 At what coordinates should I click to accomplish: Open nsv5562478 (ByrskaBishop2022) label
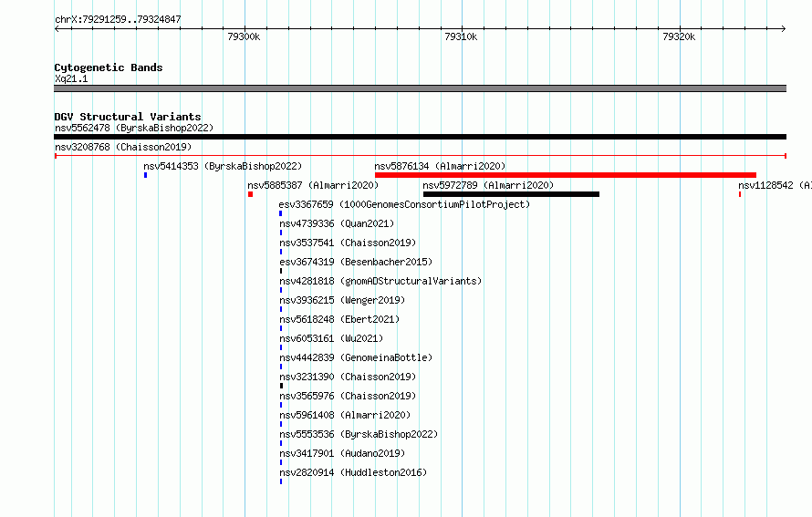tap(134, 128)
